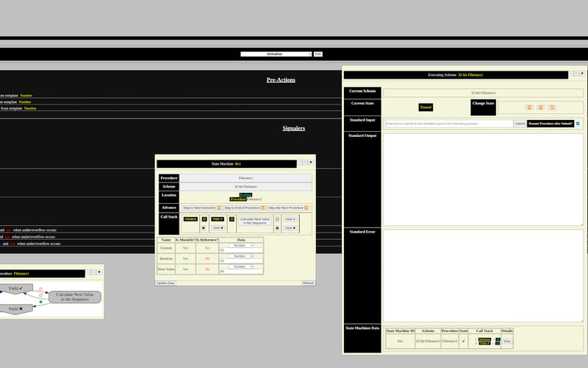
Task: Click Calculate Next Value in the Sequence call stack button
Action: click(255, 222)
